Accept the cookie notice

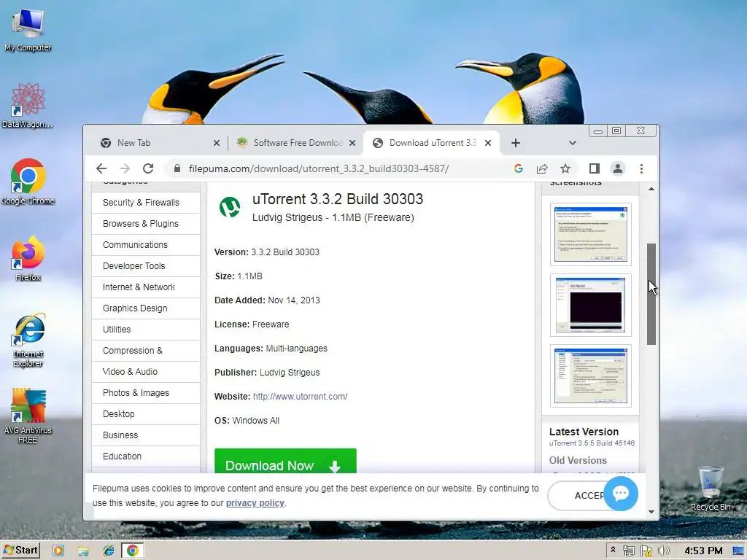pyautogui.click(x=576, y=496)
